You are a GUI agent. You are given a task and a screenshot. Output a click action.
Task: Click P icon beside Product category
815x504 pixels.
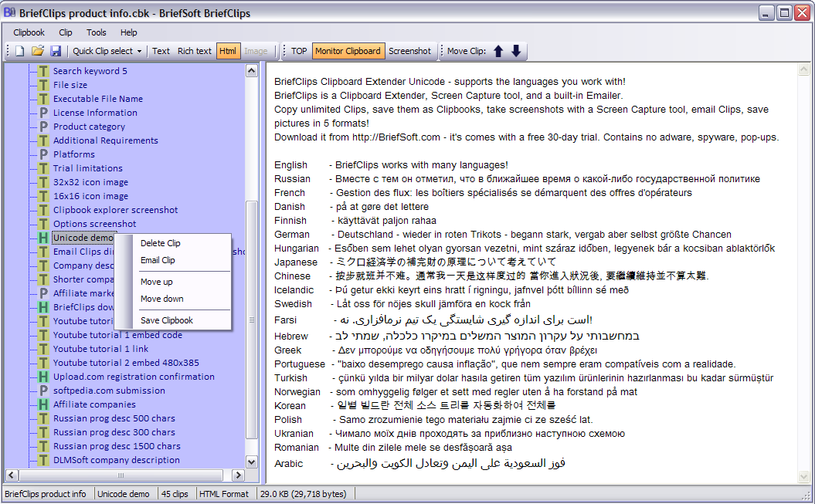coord(44,127)
